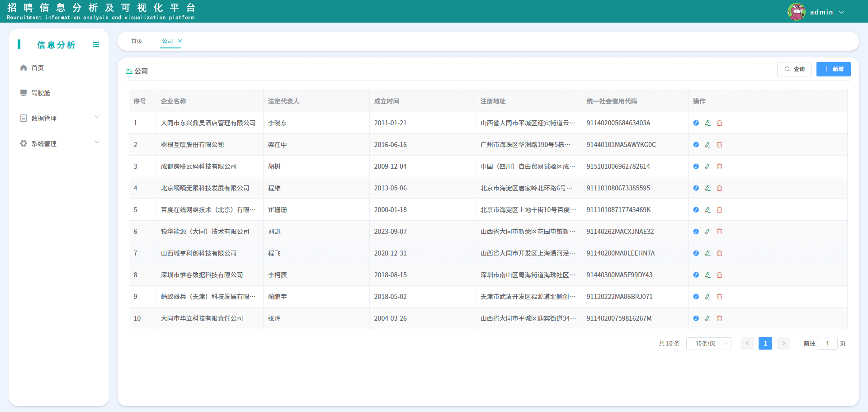The height and width of the screenshot is (412, 868).
Task: Edit the 大同市华立科技有限责任公司 row
Action: [708, 318]
